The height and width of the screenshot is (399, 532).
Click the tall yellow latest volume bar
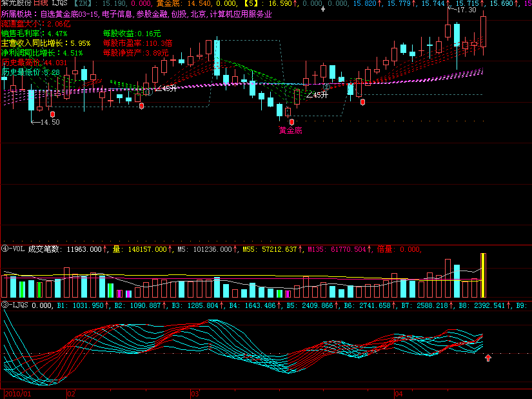483,275
